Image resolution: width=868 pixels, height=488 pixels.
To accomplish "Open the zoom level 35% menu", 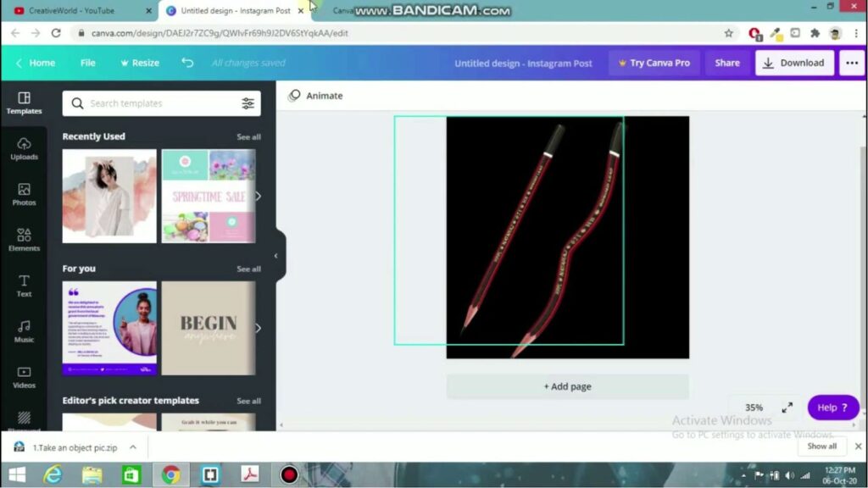I will point(754,408).
